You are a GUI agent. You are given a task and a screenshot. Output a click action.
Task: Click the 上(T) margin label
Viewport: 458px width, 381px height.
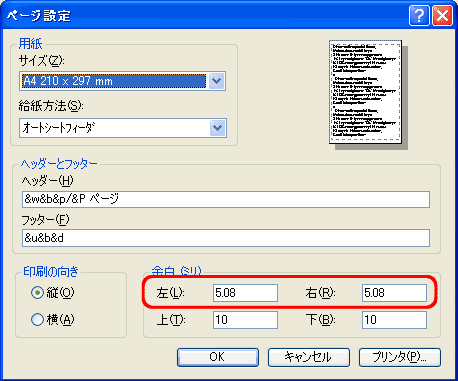pos(171,320)
